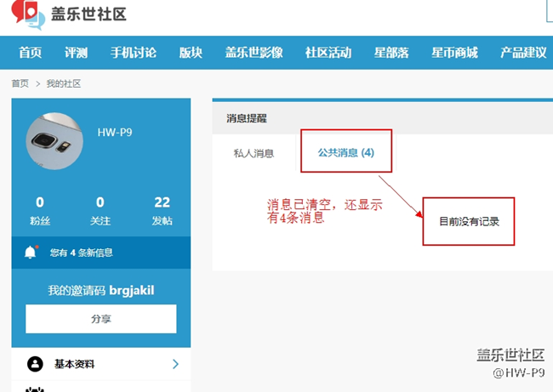Select the invite code text brgjakil
553x392 pixels.
tap(132, 291)
